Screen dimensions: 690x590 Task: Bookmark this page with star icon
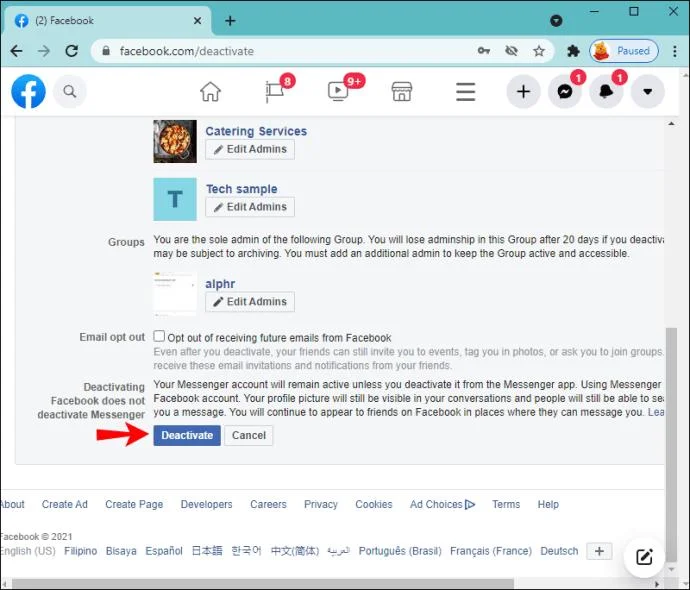coord(539,51)
